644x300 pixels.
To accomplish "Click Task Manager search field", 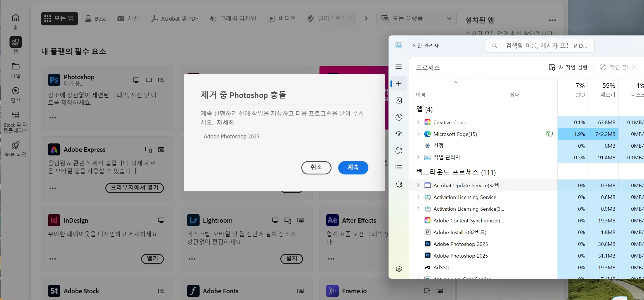I will [x=540, y=46].
